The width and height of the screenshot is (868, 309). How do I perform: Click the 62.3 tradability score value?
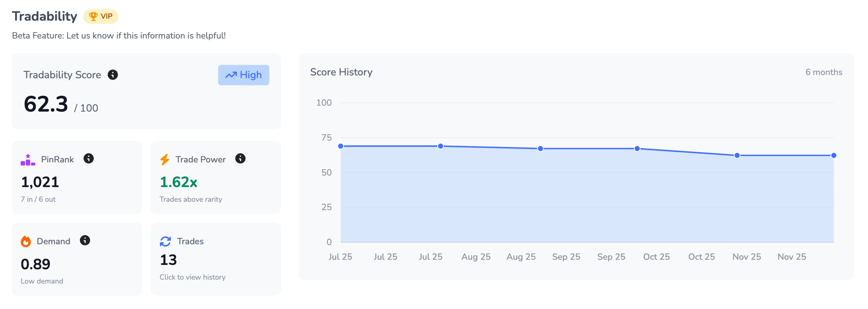click(46, 104)
